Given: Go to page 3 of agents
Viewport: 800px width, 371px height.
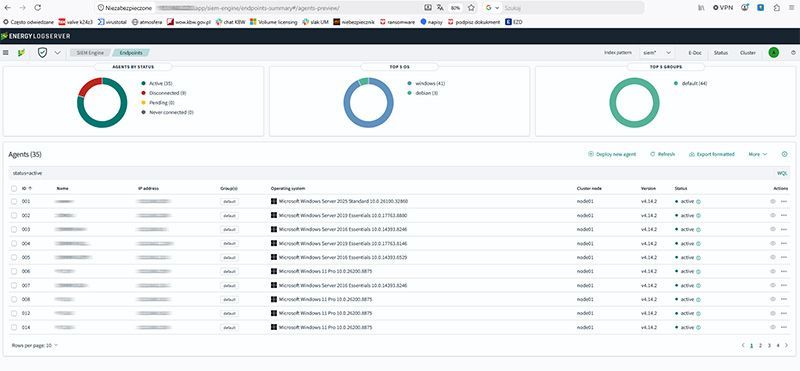Looking at the screenshot, I should tap(769, 345).
